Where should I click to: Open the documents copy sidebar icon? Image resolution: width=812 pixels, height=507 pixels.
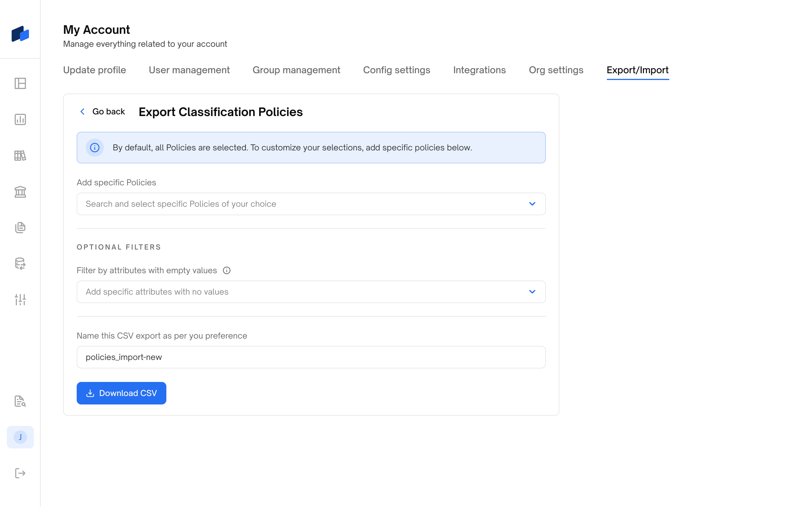click(20, 228)
